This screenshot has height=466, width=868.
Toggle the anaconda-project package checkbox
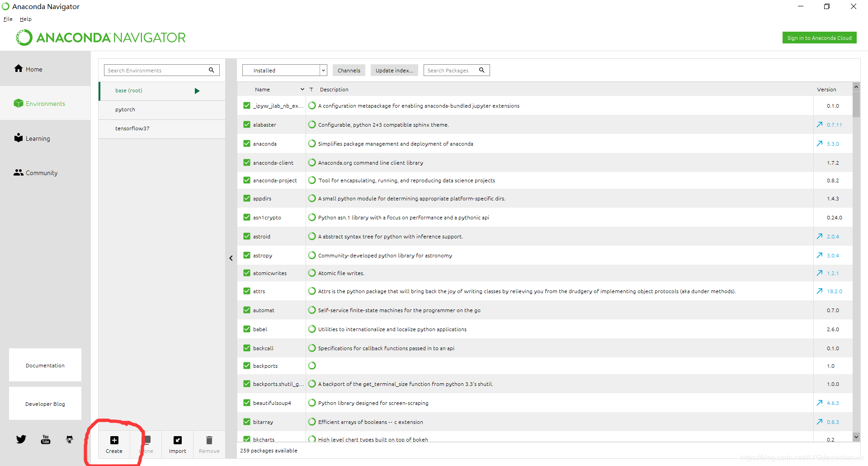tap(247, 180)
